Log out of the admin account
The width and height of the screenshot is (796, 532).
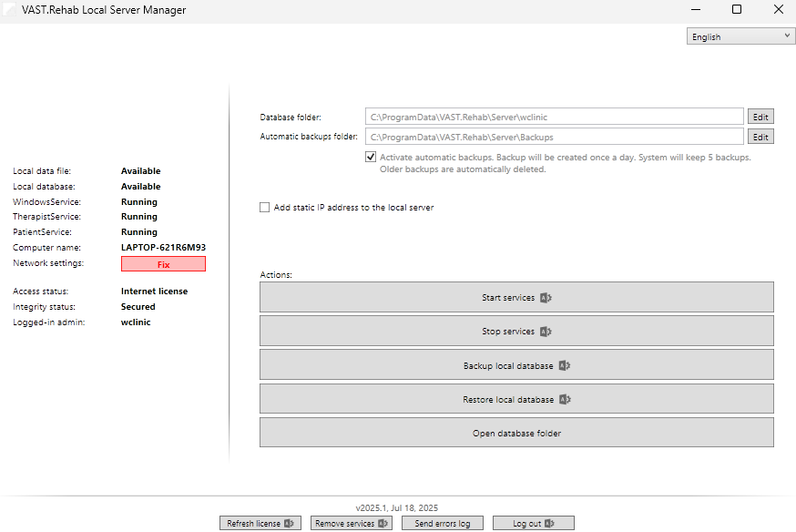534,523
